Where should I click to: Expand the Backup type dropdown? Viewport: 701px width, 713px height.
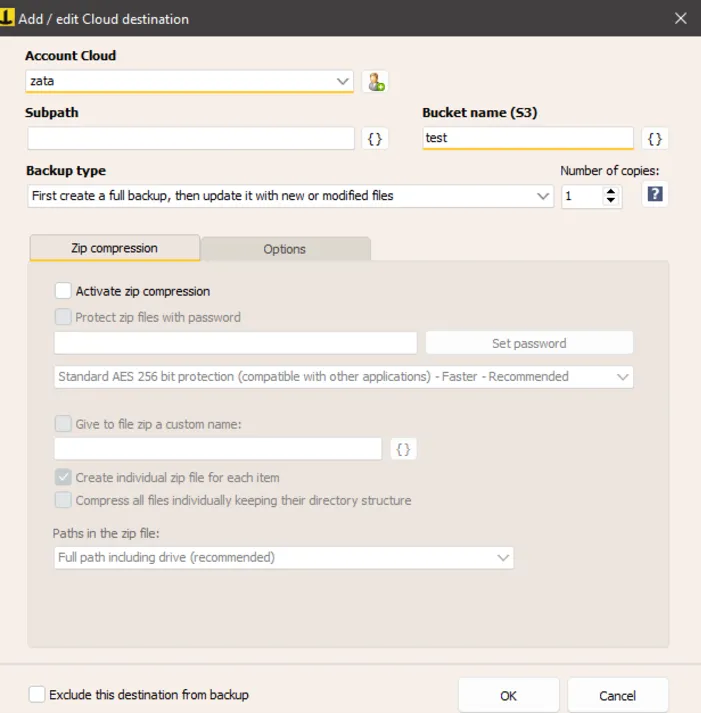coord(290,196)
